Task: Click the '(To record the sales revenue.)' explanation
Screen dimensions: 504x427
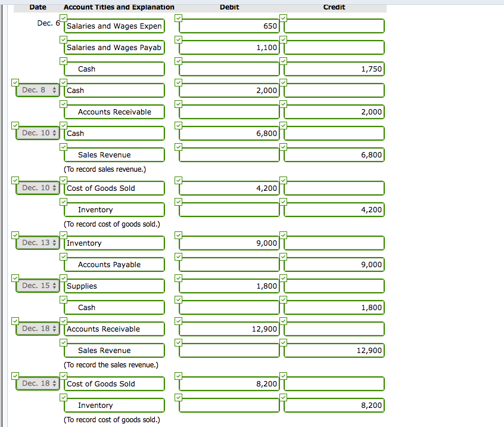Action: 111,365
